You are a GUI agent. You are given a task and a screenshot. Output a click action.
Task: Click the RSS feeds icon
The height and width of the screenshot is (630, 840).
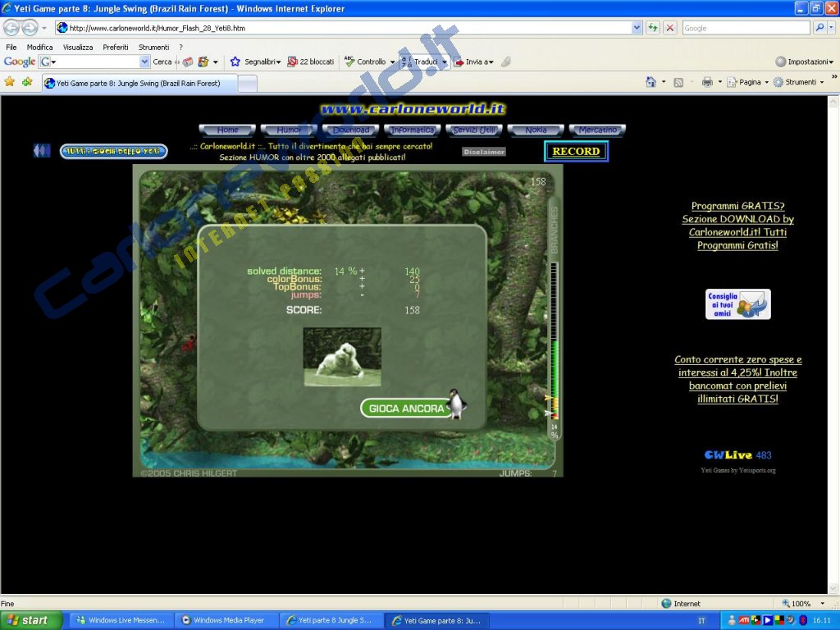pos(678,83)
